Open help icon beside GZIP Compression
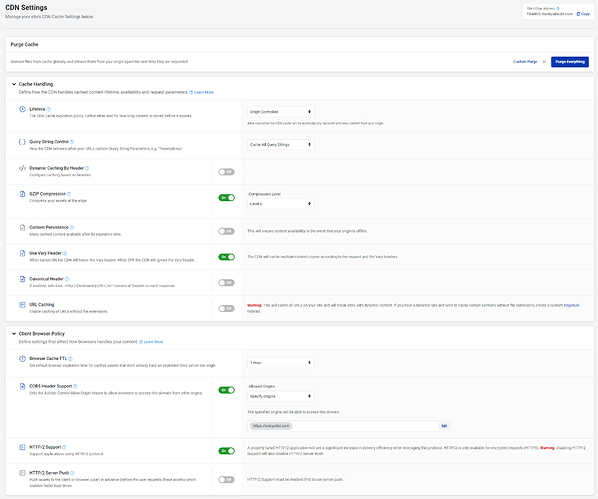 69,194
